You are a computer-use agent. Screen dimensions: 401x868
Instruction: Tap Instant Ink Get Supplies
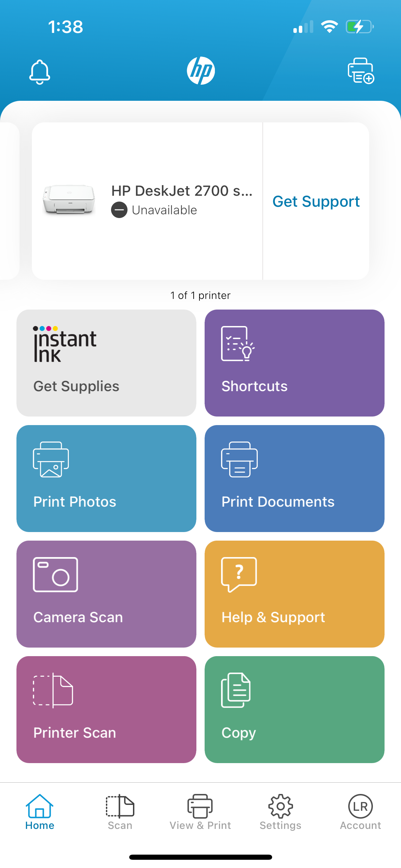coord(106,363)
